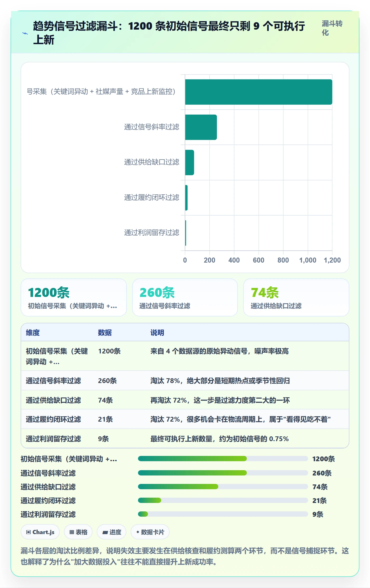The width and height of the screenshot is (370, 588).
Task: Open the 1200条 stat card
Action: pos(74,297)
